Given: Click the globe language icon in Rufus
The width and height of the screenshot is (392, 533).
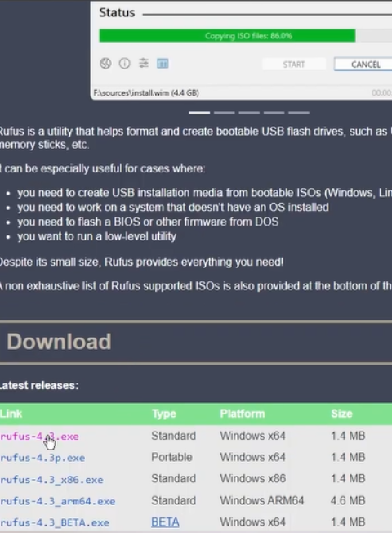Looking at the screenshot, I should click(105, 63).
